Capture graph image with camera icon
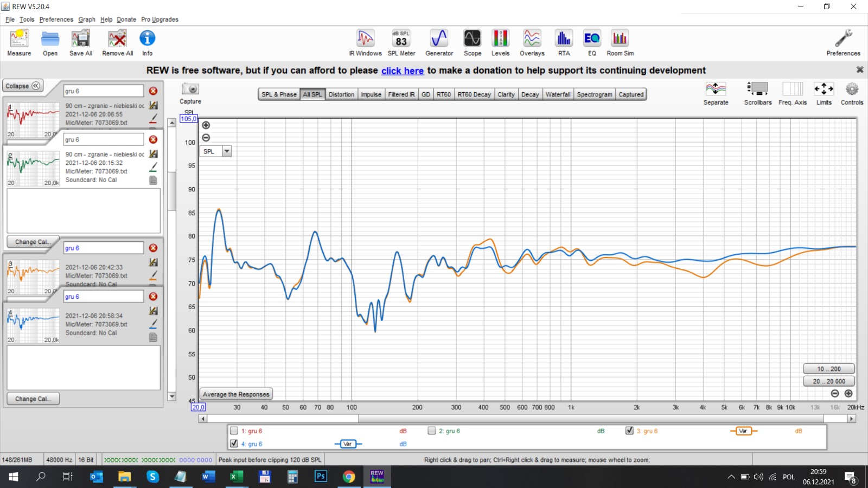 (x=190, y=89)
